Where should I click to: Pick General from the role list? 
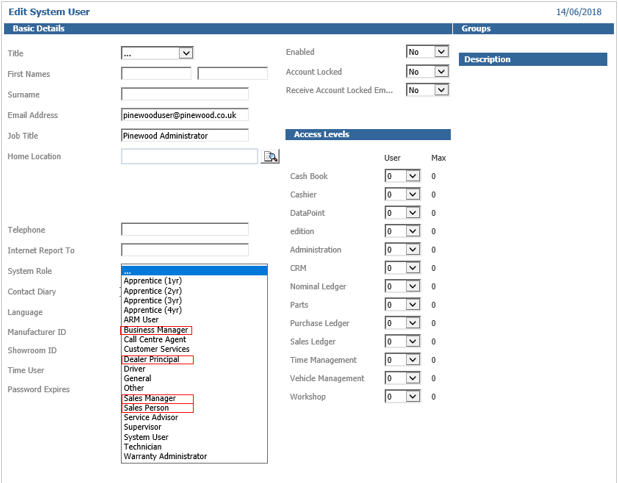tap(194, 378)
